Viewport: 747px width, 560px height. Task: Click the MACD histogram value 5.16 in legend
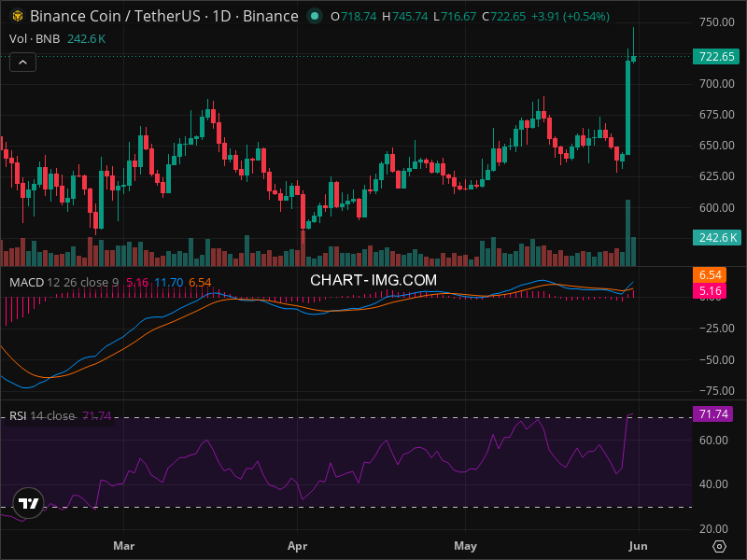137,283
